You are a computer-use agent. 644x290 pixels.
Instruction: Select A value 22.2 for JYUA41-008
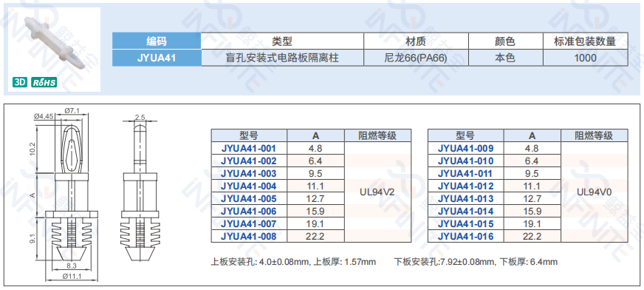tap(315, 237)
